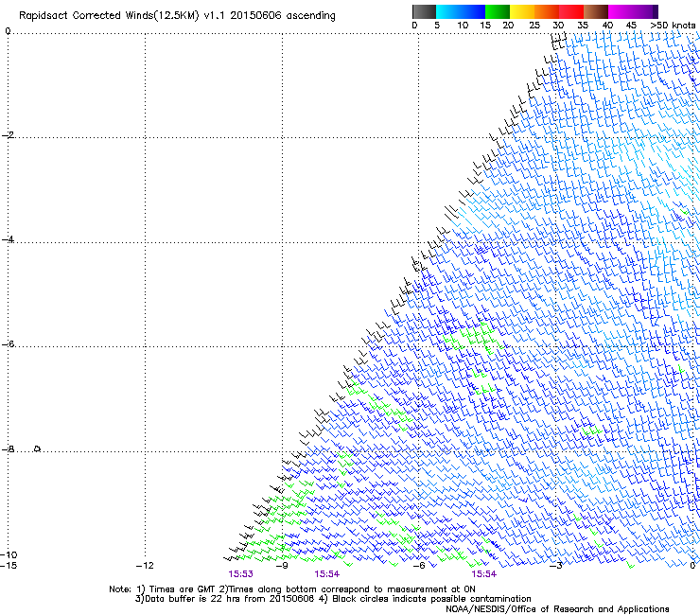Select the yellow segment of the color bar

pyautogui.click(x=522, y=11)
